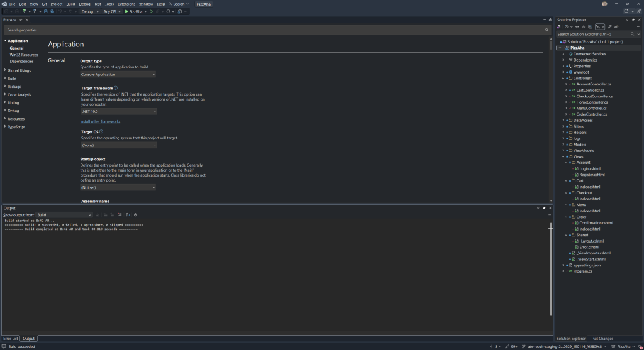This screenshot has height=350, width=644.
Task: Select Program.cs in Solution Explorer
Action: click(582, 271)
